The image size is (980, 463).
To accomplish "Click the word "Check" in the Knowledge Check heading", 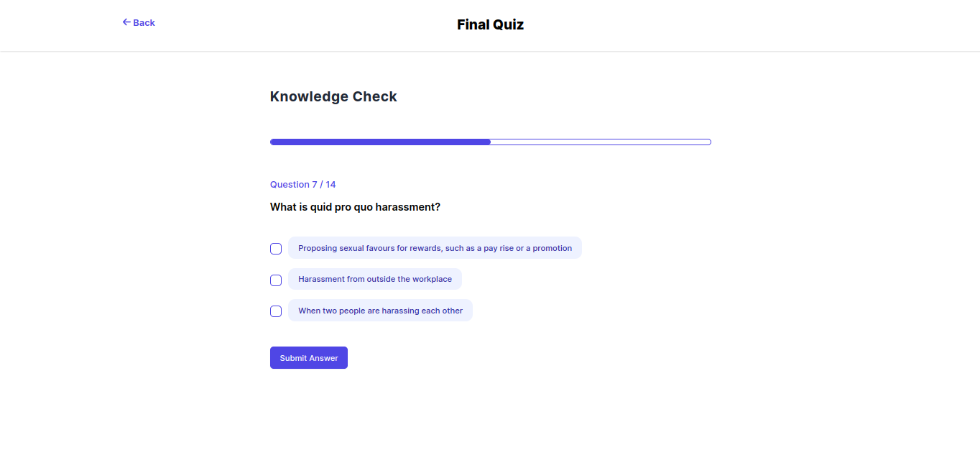I will pyautogui.click(x=374, y=96).
